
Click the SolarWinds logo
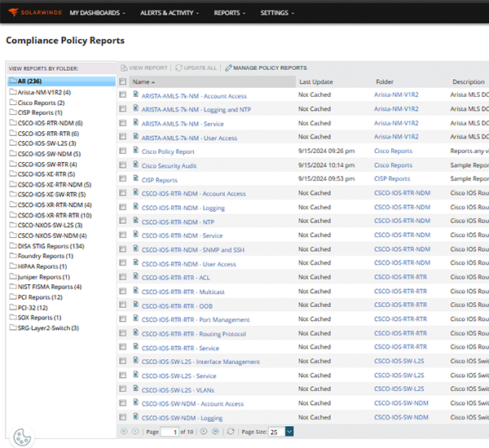pyautogui.click(x=35, y=12)
